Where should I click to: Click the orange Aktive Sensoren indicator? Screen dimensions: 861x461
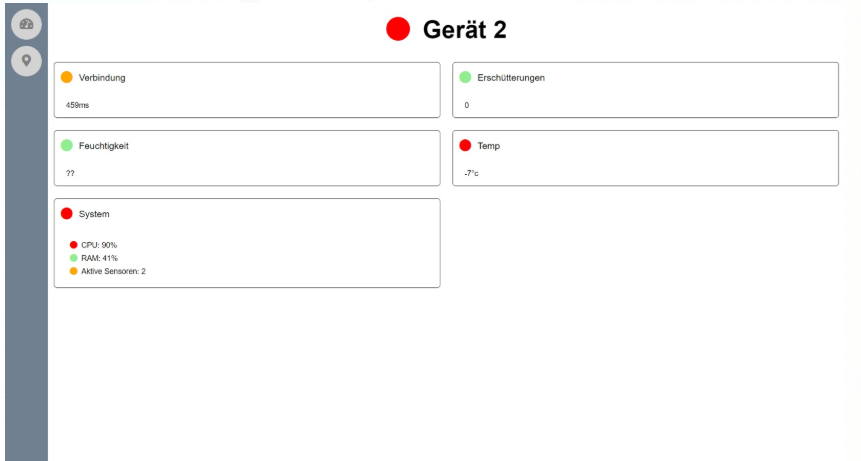[x=74, y=271]
